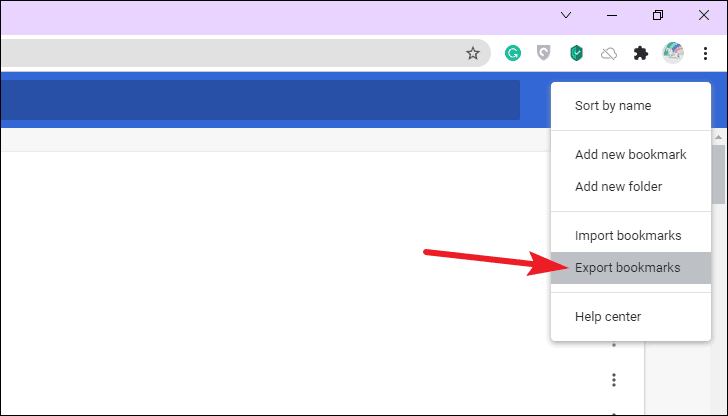
Task: Expand the tab search chevron in the title bar
Action: tap(566, 15)
